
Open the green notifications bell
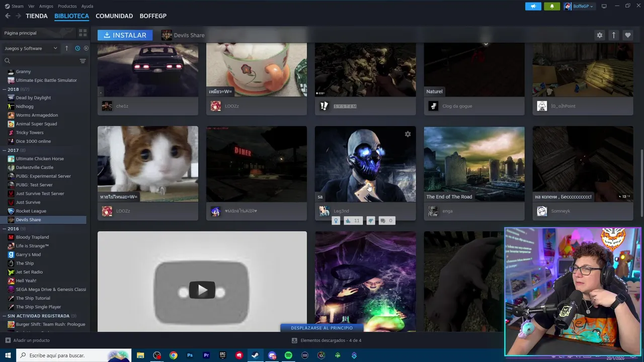552,6
